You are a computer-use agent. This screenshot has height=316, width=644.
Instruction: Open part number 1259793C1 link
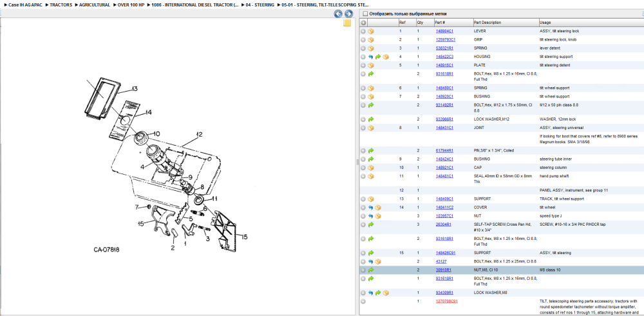(446, 40)
